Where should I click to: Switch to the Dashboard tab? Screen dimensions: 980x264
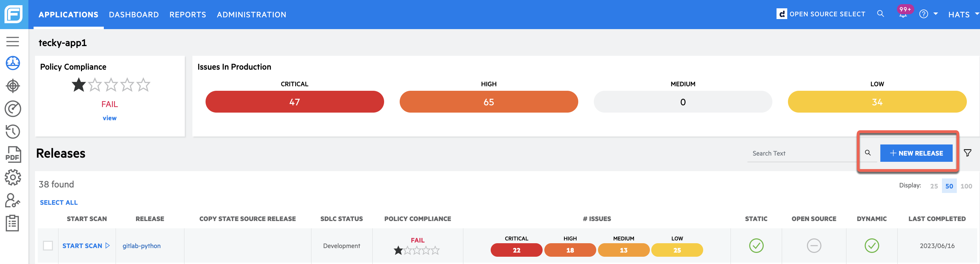134,15
